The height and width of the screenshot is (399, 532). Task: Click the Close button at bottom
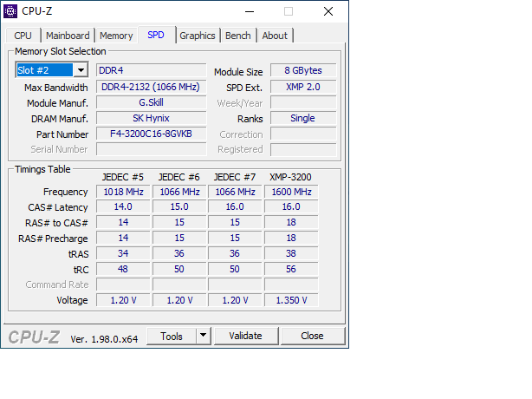tap(313, 336)
